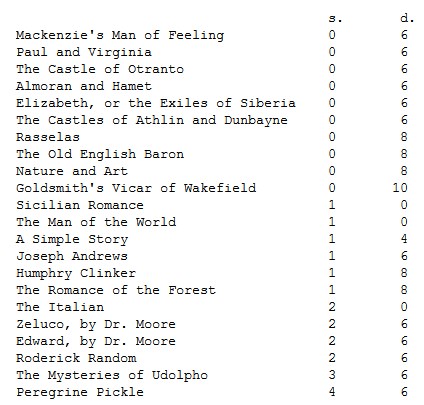Select the Rasselas title

tap(48, 137)
